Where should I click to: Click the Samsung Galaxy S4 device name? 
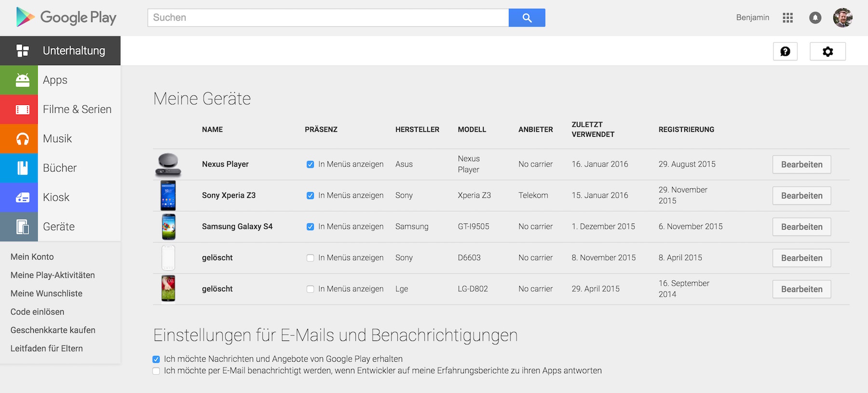(237, 227)
